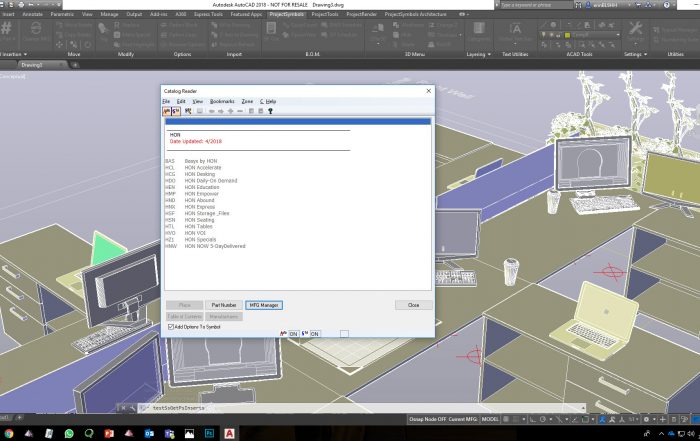Viewport: 700px width, 441px height.
Task: Toggle Add Options To Symbol checkbox
Action: (171, 327)
